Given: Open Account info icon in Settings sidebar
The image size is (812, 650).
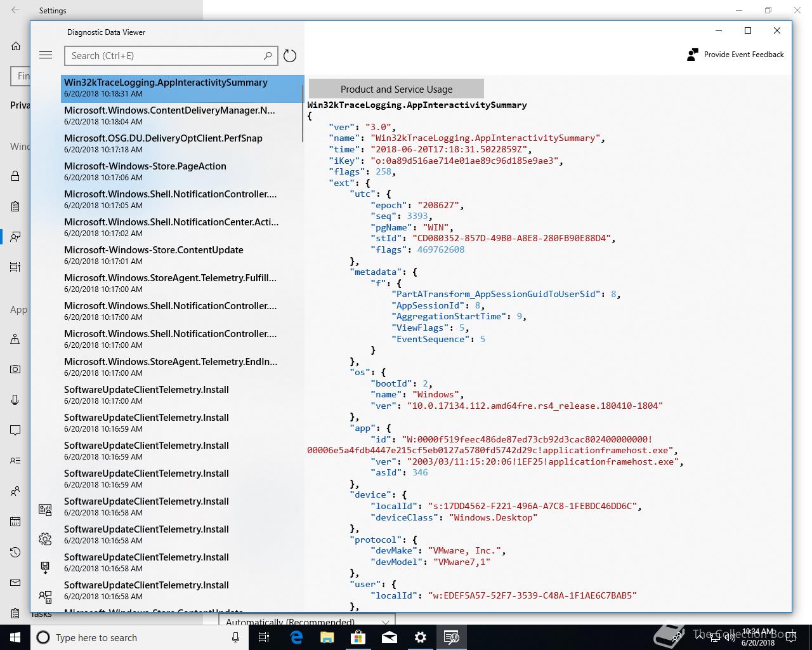Looking at the screenshot, I should 15,461.
